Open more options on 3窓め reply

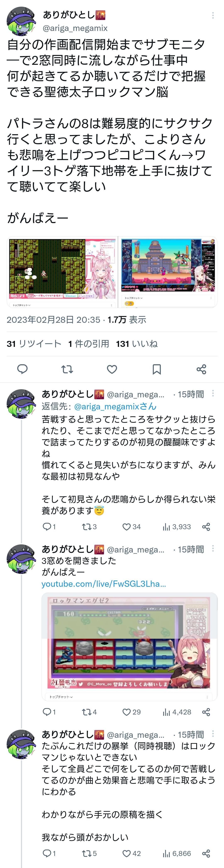pyautogui.click(x=213, y=549)
